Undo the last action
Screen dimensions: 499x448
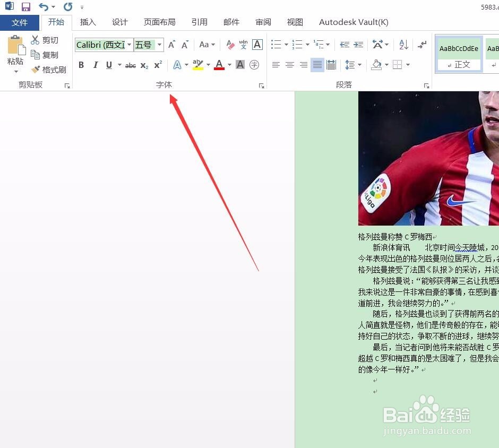(x=44, y=7)
